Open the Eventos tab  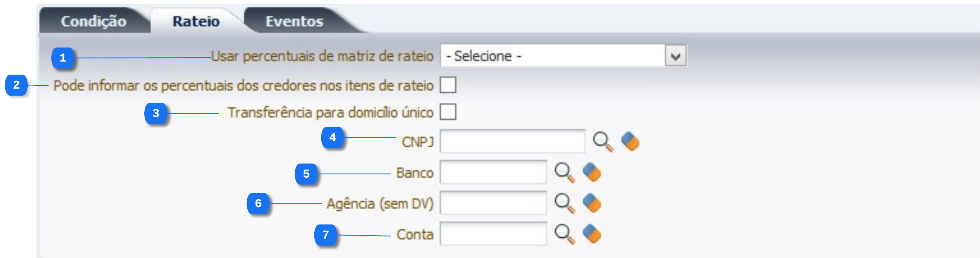point(294,21)
